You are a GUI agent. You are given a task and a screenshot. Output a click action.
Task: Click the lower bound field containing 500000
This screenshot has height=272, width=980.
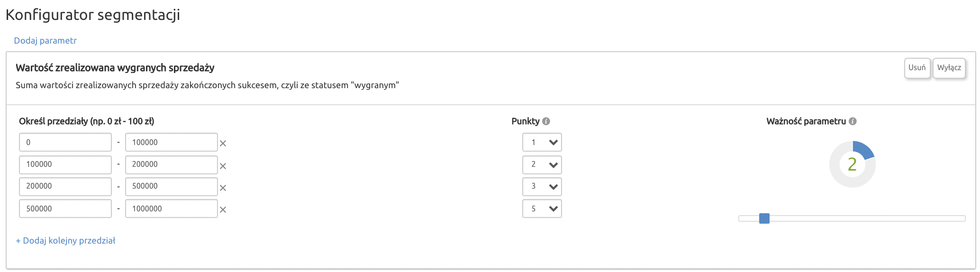coord(65,209)
